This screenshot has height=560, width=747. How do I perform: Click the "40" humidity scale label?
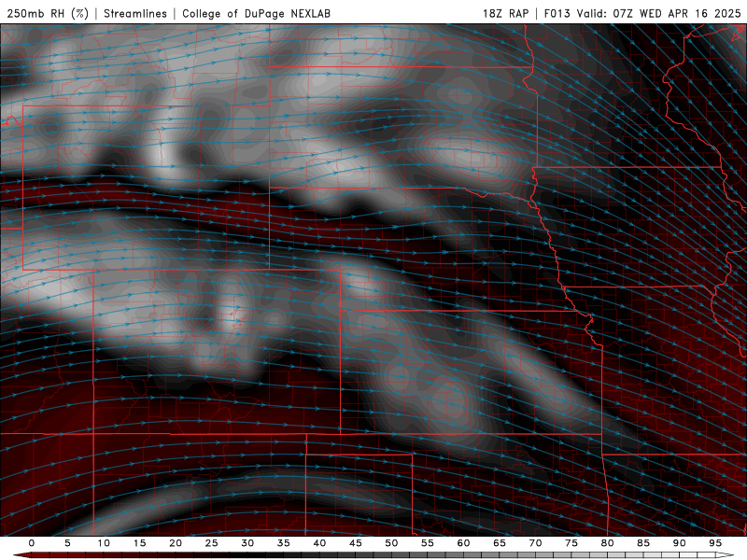click(319, 543)
